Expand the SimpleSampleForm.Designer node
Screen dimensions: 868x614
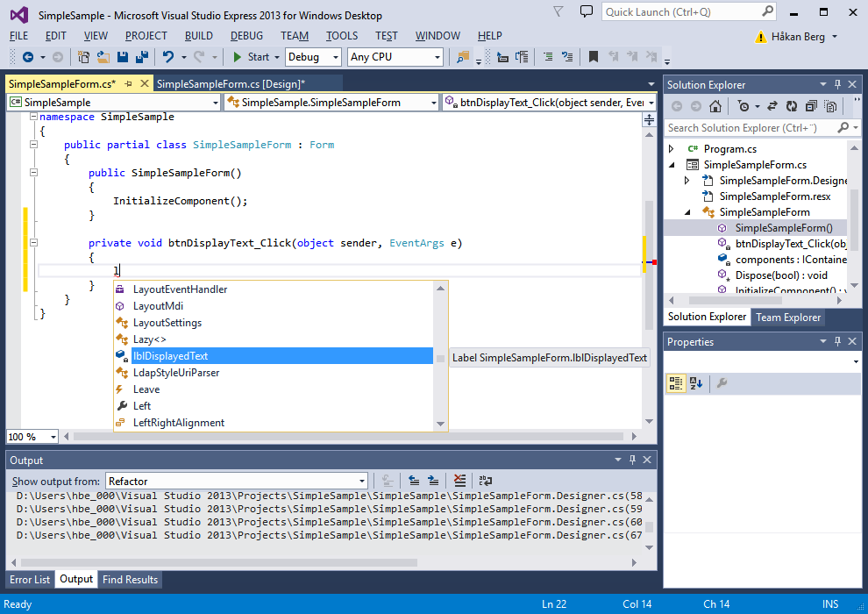687,181
